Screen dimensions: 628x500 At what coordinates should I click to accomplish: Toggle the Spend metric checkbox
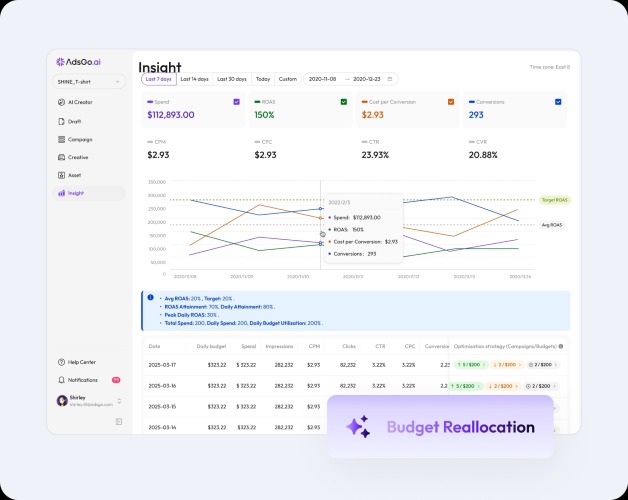[236, 102]
